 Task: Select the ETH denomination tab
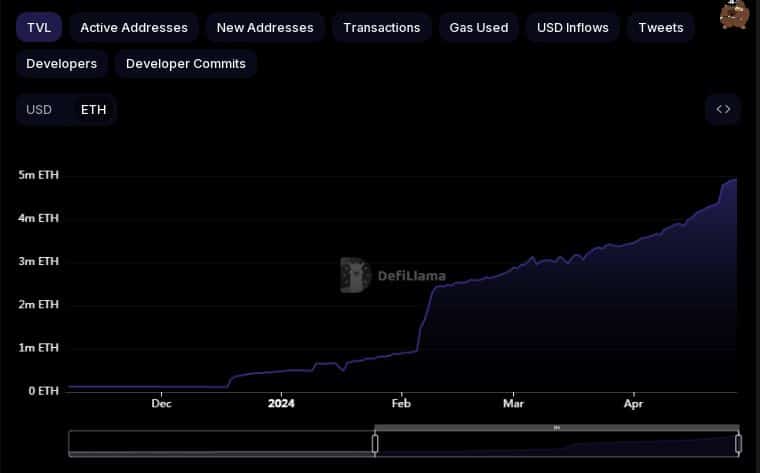[93, 109]
